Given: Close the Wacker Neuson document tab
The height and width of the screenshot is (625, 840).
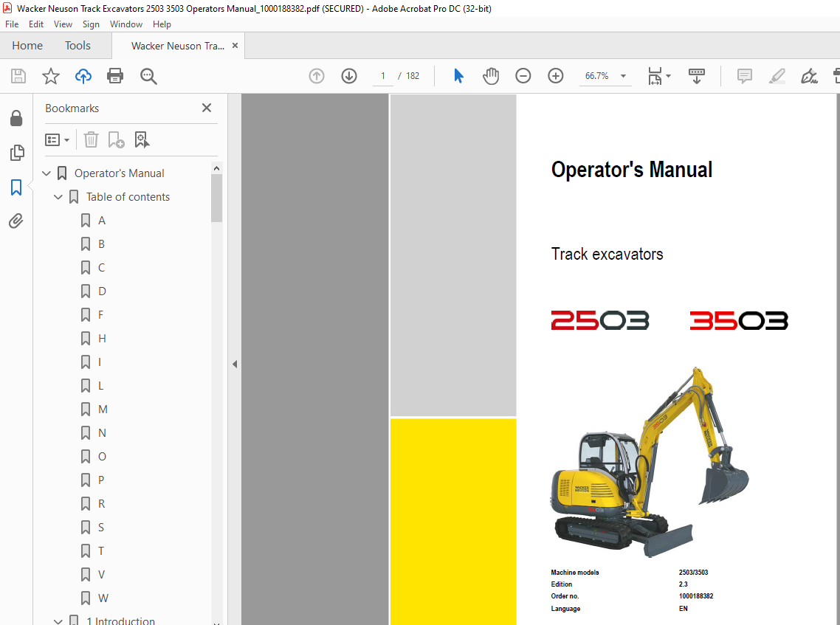Looking at the screenshot, I should 235,46.
